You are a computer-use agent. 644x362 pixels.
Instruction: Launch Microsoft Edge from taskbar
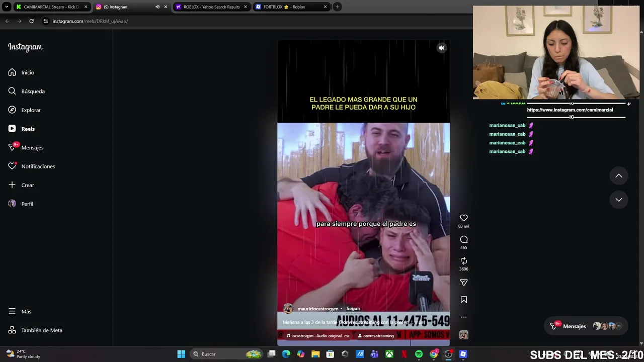click(286, 354)
